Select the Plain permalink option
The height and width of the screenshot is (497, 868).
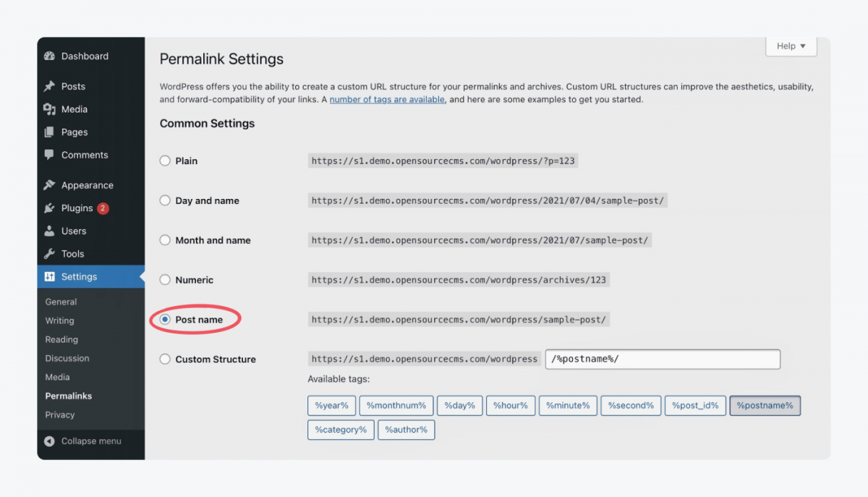(165, 161)
